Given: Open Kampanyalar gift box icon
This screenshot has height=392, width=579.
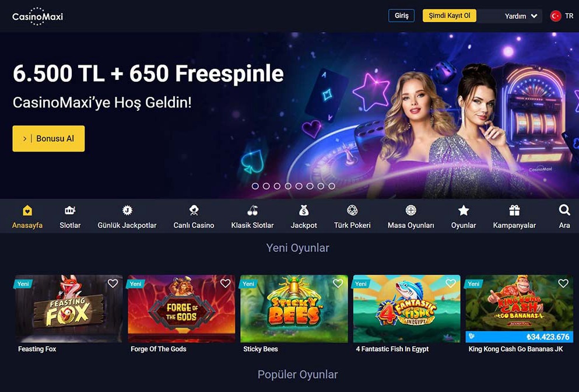Looking at the screenshot, I should pos(514,210).
